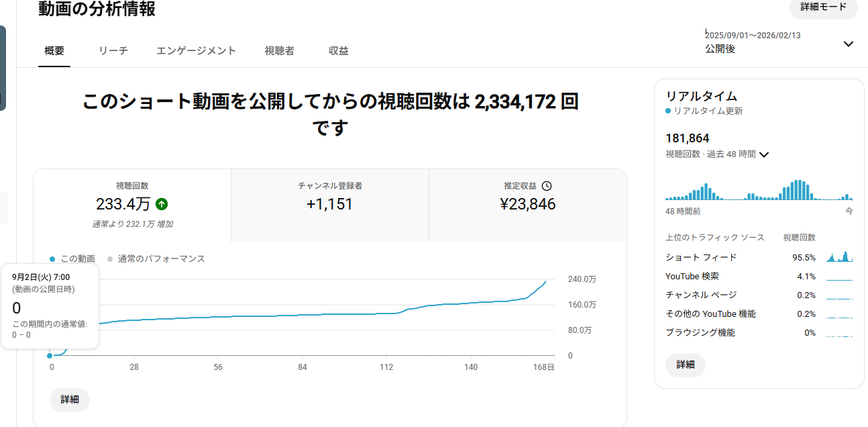Viewport: 868px width, 427px height.
Task: Click the YouTube 検索 sparkline graphic
Action: [839, 277]
